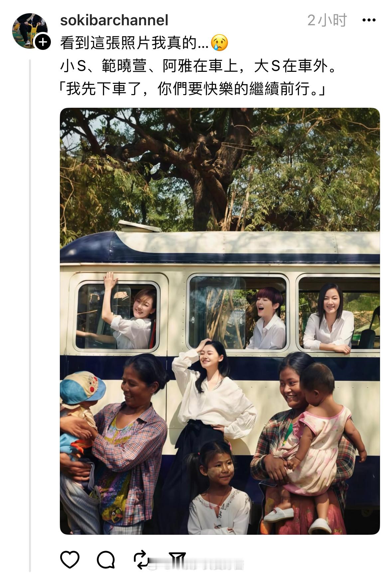Image resolution: width=392 pixels, height=574 pixels.
Task: Open the three-dot more options menu
Action: [369, 21]
